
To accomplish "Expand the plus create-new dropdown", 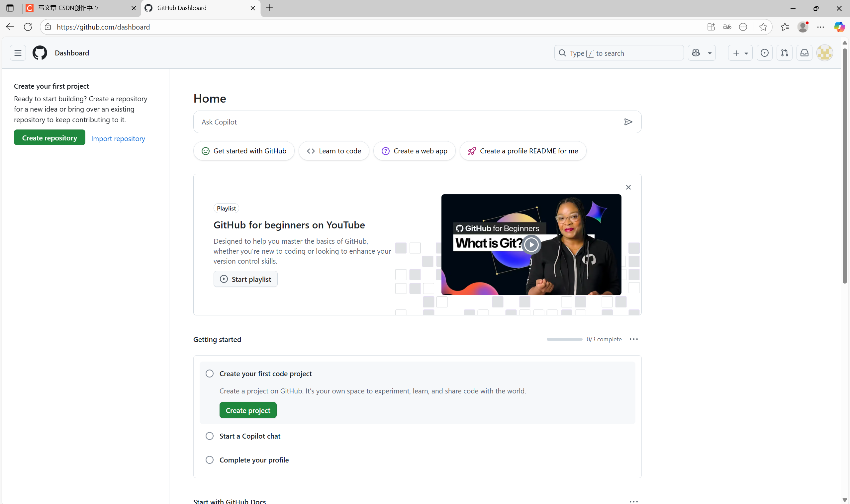I will coord(740,53).
